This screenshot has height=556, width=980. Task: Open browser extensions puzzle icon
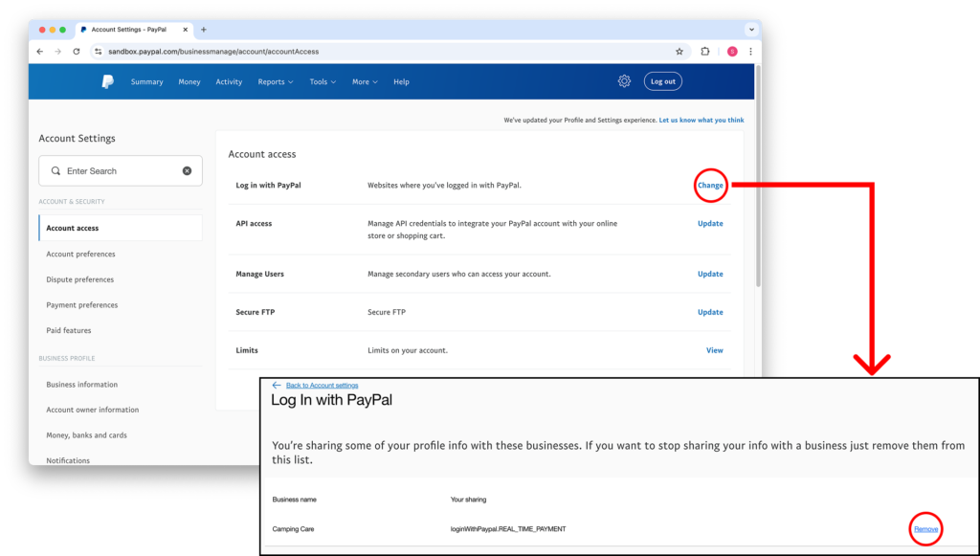pyautogui.click(x=705, y=52)
